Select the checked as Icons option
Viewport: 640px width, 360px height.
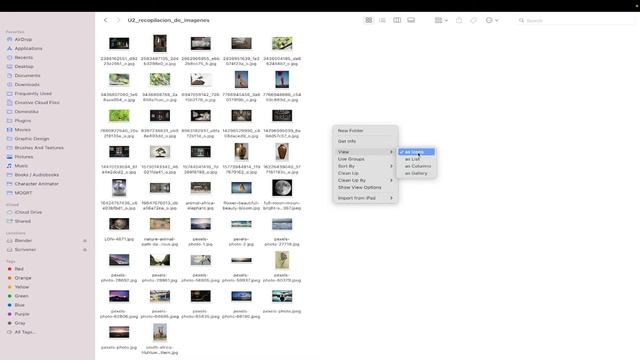click(x=416, y=152)
